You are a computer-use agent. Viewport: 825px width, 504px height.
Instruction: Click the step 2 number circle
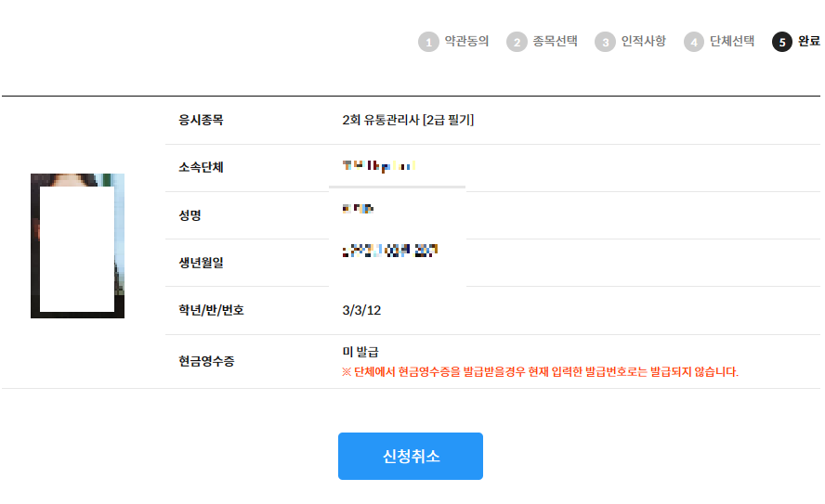(x=517, y=43)
